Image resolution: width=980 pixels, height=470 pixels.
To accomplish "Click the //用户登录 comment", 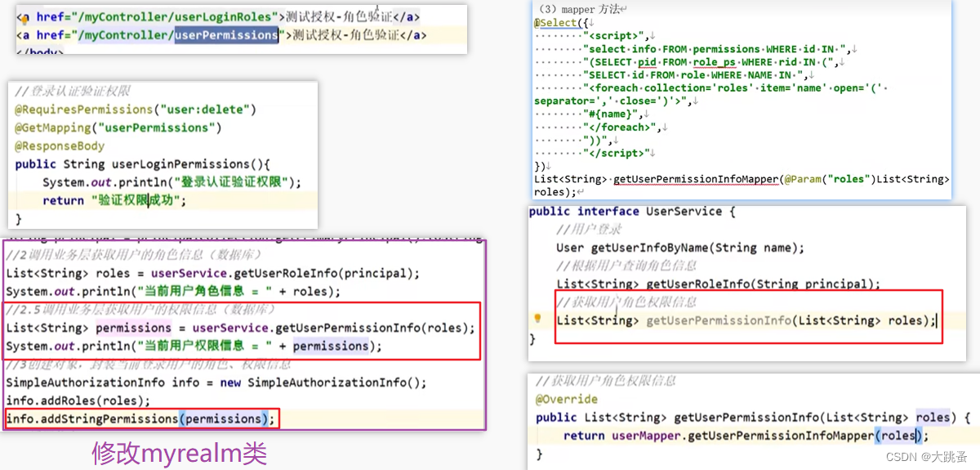I will [x=588, y=230].
